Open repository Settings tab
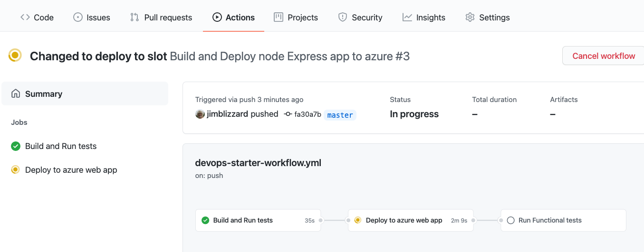Image resolution: width=644 pixels, height=252 pixels. (x=487, y=18)
